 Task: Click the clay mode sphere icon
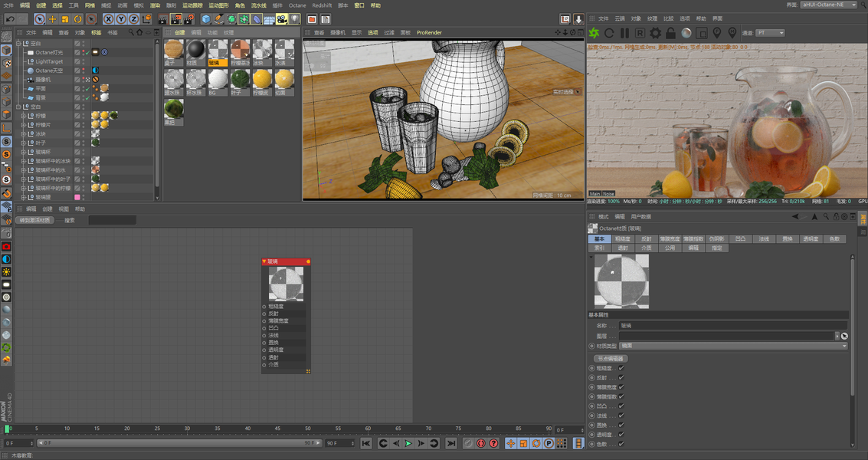pyautogui.click(x=686, y=33)
